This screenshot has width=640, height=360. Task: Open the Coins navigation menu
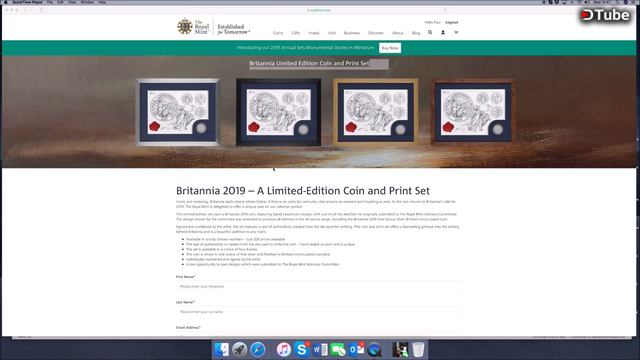[x=278, y=33]
